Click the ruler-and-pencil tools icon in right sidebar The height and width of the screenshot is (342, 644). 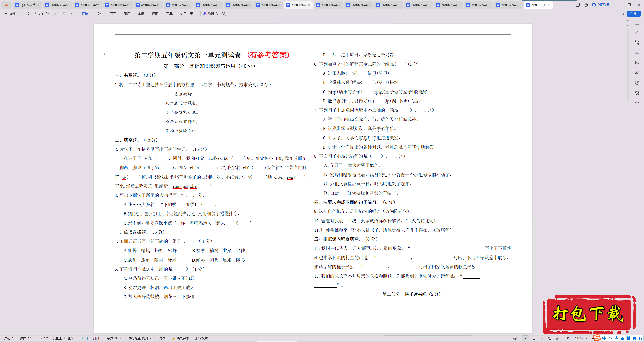coord(637,73)
